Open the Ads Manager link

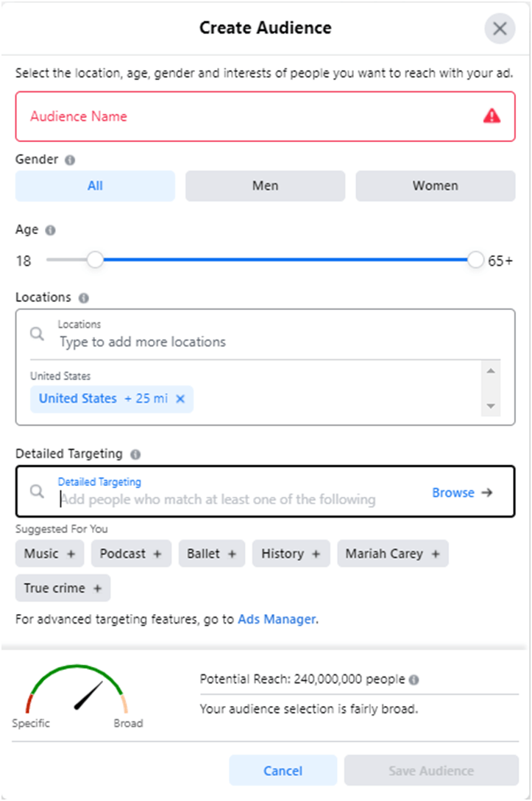[x=277, y=619]
